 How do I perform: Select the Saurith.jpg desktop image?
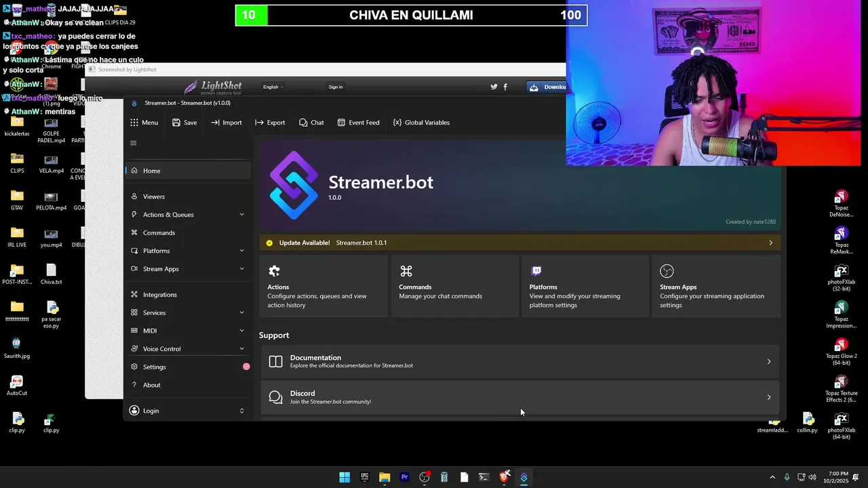coord(17,348)
